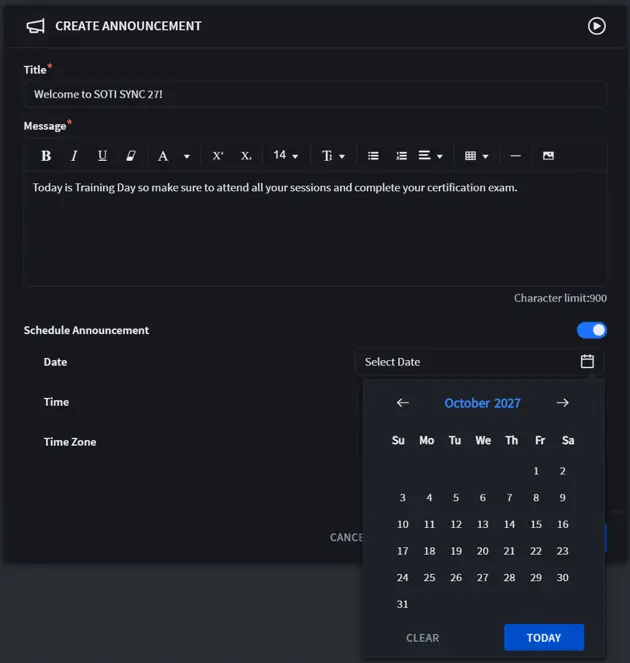Image resolution: width=630 pixels, height=663 pixels.
Task: Turn off the Schedule Announcement toggle
Action: pyautogui.click(x=592, y=330)
